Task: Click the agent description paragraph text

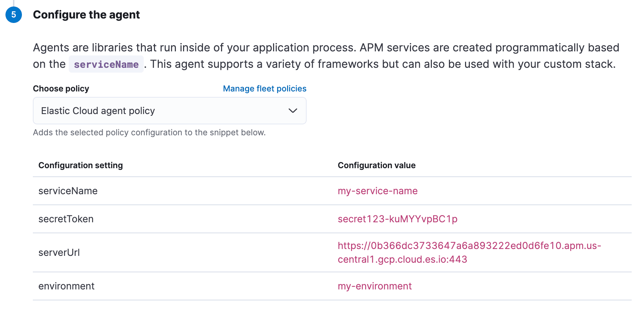Action: click(x=325, y=48)
